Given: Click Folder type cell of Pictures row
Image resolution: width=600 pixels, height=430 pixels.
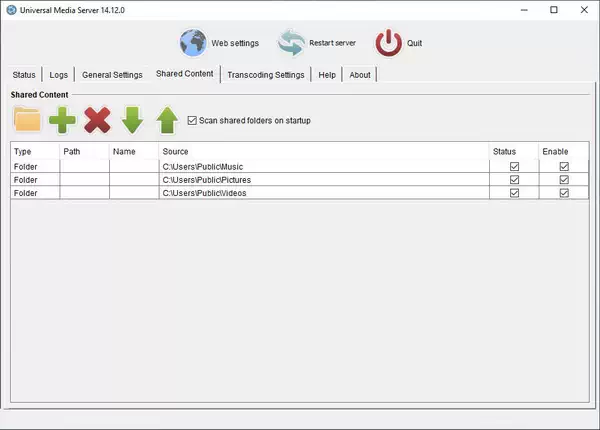Looking at the screenshot, I should [x=35, y=180].
